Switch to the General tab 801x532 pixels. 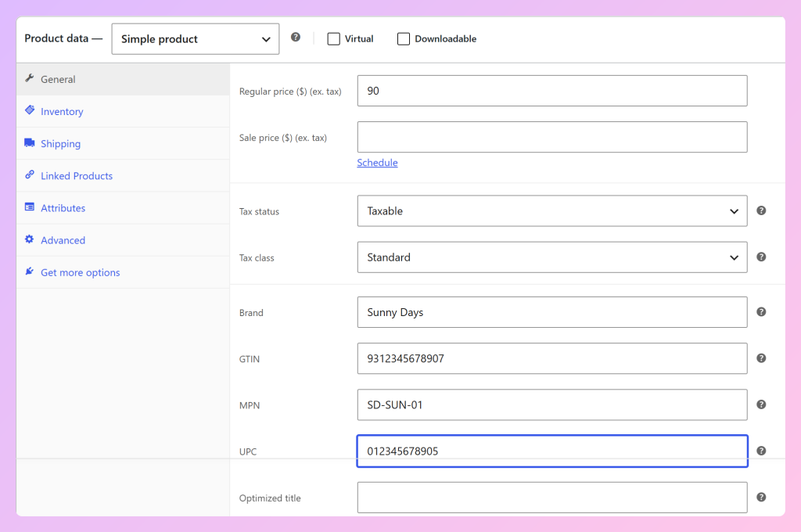coord(123,79)
